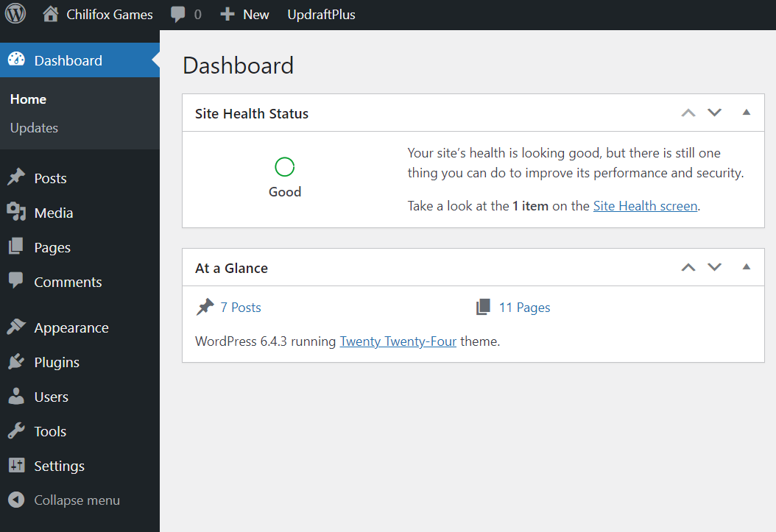The height and width of the screenshot is (532, 776).
Task: Click the 7 Posts link
Action: 239,307
